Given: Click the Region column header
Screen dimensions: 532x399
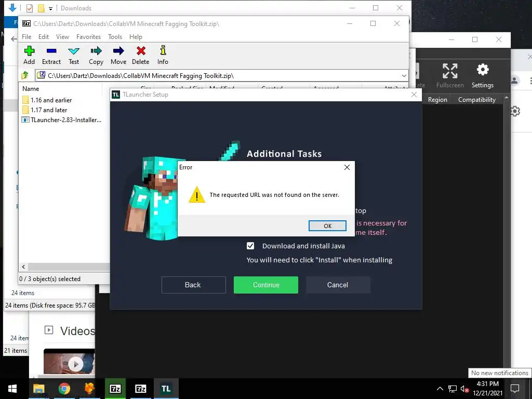Looking at the screenshot, I should pos(437,99).
